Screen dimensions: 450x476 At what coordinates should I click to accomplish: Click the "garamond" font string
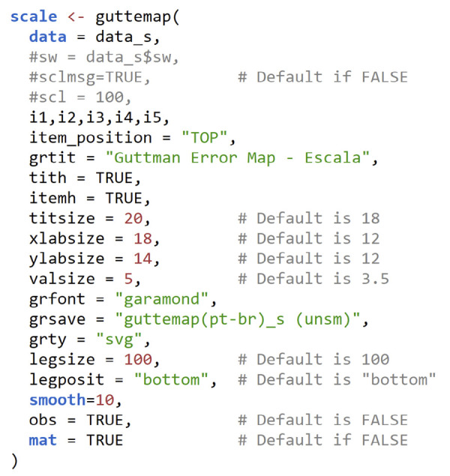(161, 299)
